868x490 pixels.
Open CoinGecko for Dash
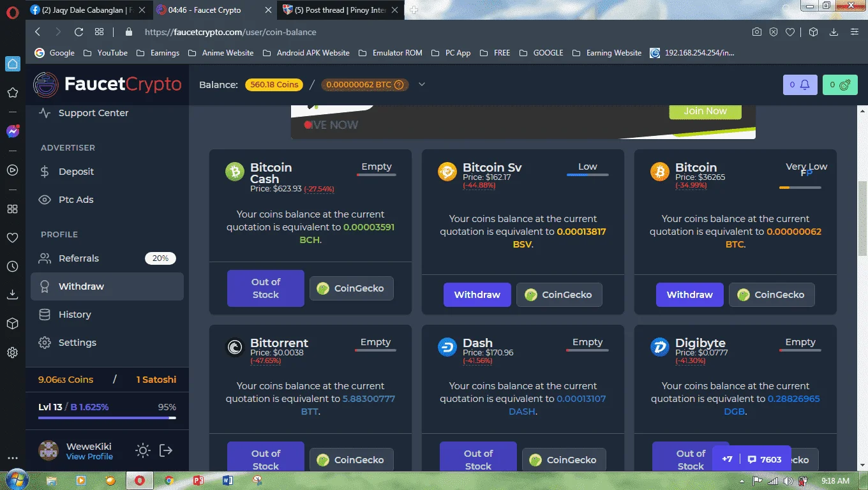[564, 460]
